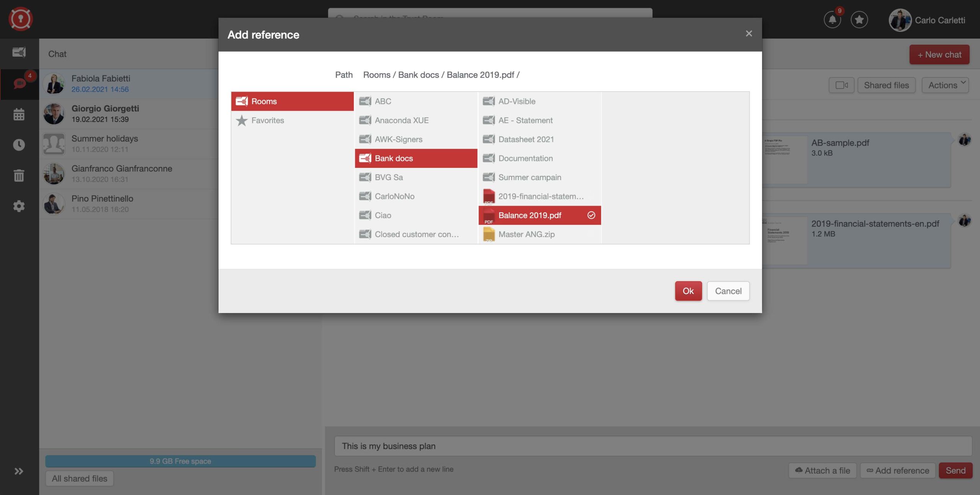Toggle the favorites star in the top bar
Image resolution: width=980 pixels, height=495 pixels.
pos(859,20)
